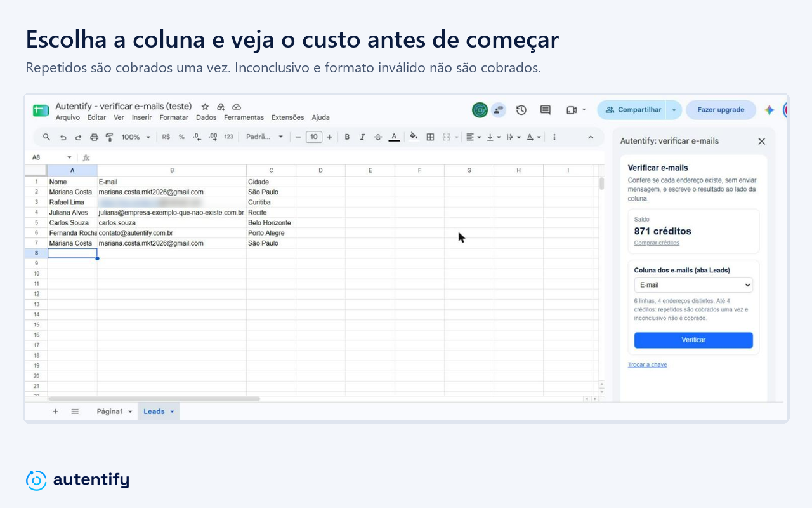The height and width of the screenshot is (508, 812).
Task: Expand the Compartilhar options arrow
Action: click(x=674, y=110)
